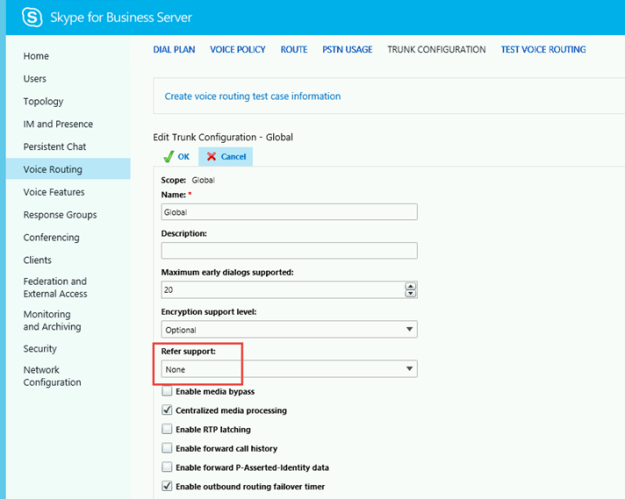
Task: Open Create voice routing test case link
Action: click(x=253, y=96)
